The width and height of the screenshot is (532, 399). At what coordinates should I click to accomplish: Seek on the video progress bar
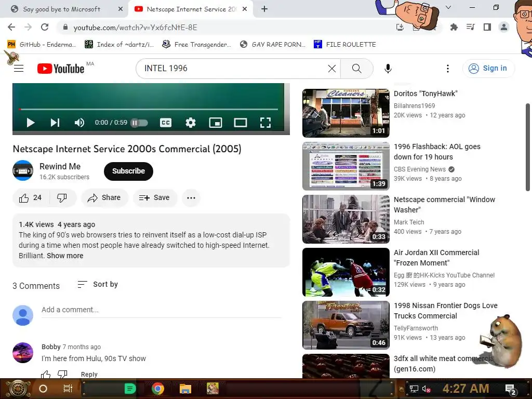(148, 109)
